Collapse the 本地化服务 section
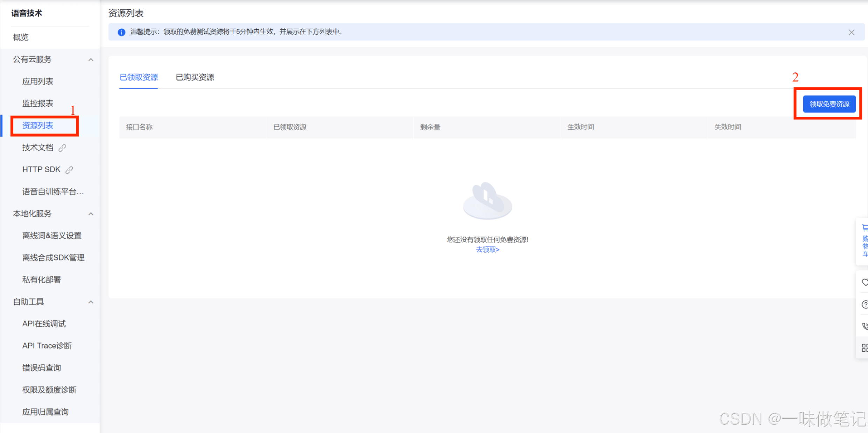 tap(91, 214)
